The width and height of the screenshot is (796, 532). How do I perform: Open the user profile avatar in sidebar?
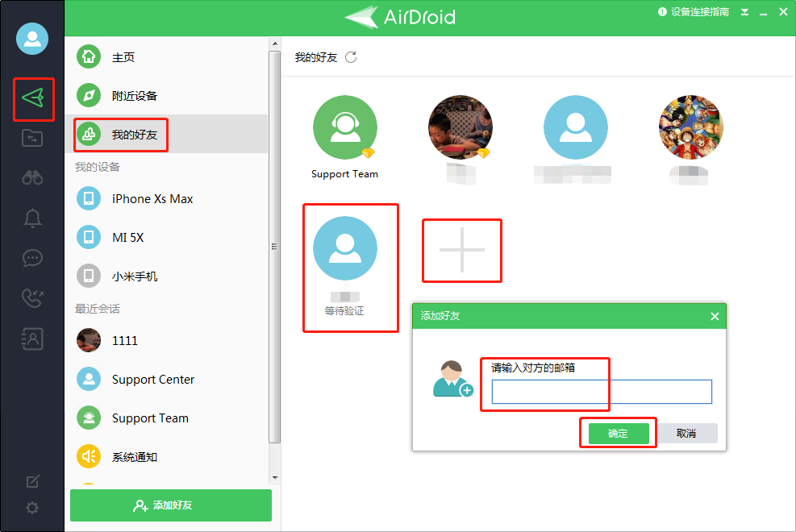coord(32,39)
